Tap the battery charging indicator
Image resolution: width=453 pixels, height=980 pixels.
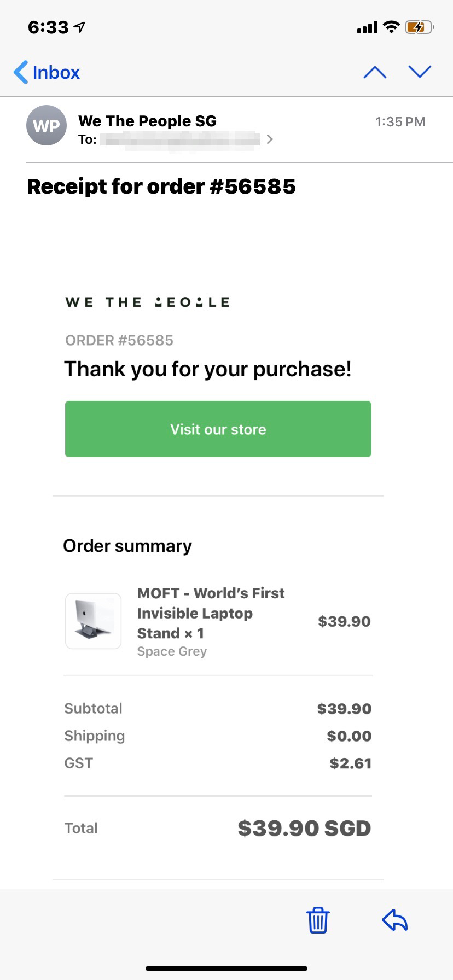[x=419, y=27]
